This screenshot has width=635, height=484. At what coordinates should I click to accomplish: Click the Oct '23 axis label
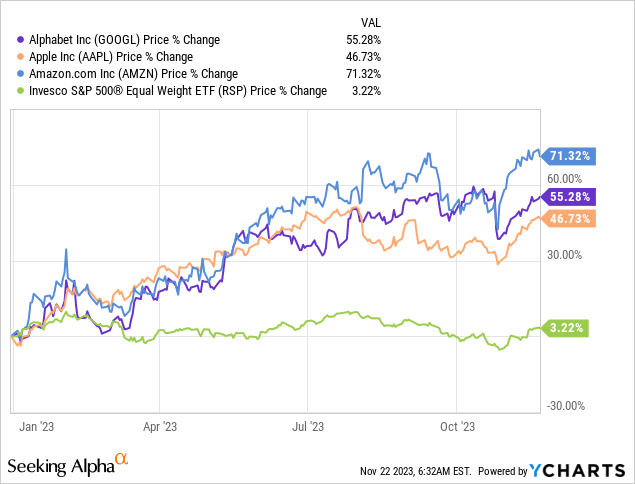point(455,425)
